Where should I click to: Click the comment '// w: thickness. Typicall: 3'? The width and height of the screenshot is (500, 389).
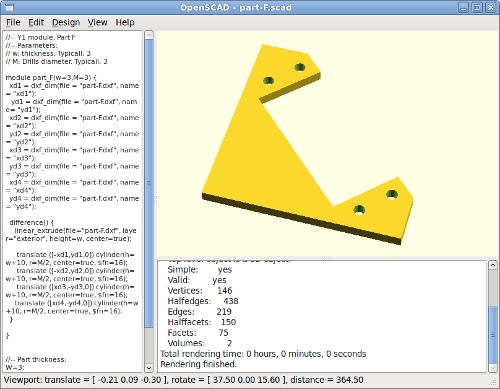48,53
